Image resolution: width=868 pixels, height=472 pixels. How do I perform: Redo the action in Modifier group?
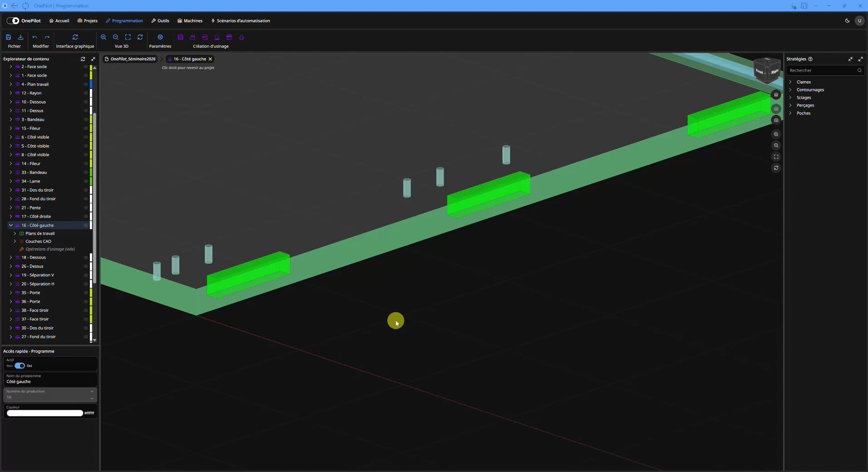click(x=47, y=37)
